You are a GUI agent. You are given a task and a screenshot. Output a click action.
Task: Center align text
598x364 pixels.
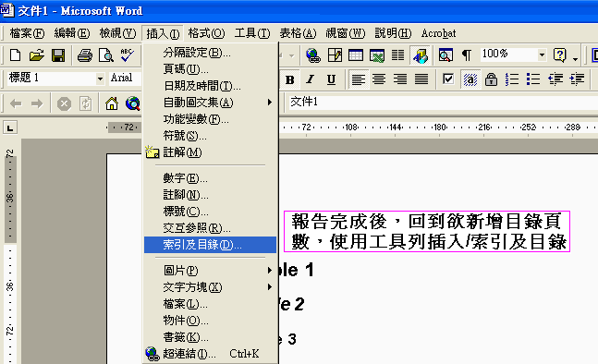pos(379,79)
